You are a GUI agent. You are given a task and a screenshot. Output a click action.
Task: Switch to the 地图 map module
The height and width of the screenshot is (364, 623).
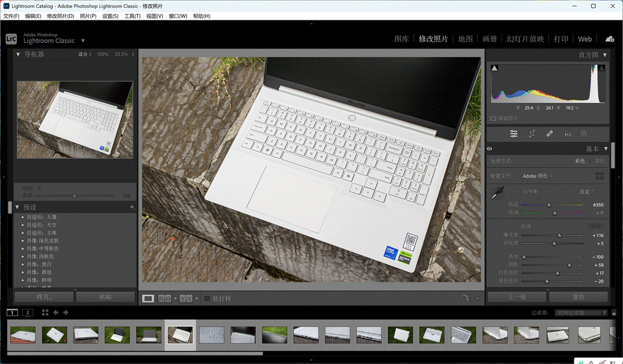click(x=465, y=39)
